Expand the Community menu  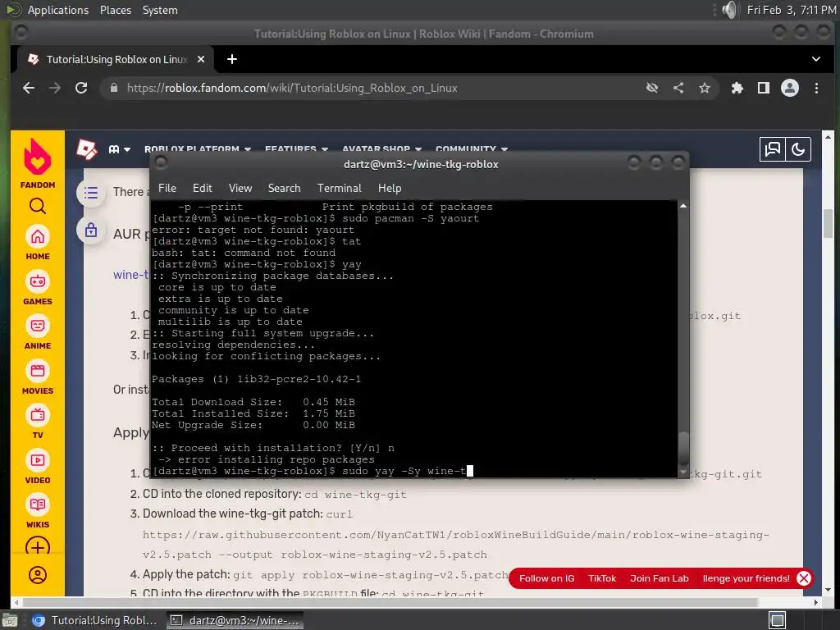pyautogui.click(x=472, y=149)
